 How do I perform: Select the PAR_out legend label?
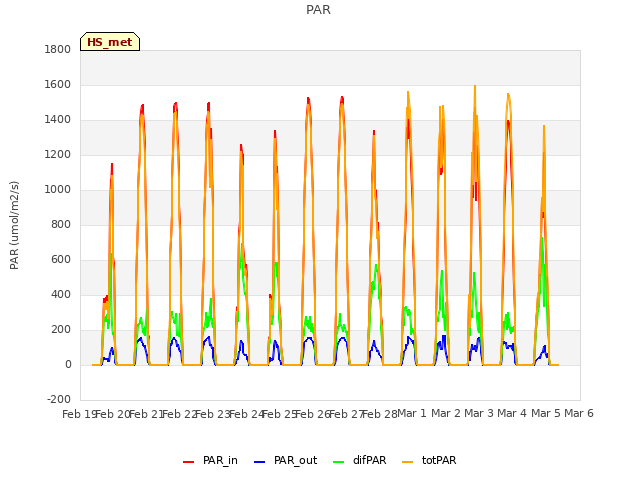pos(296,460)
